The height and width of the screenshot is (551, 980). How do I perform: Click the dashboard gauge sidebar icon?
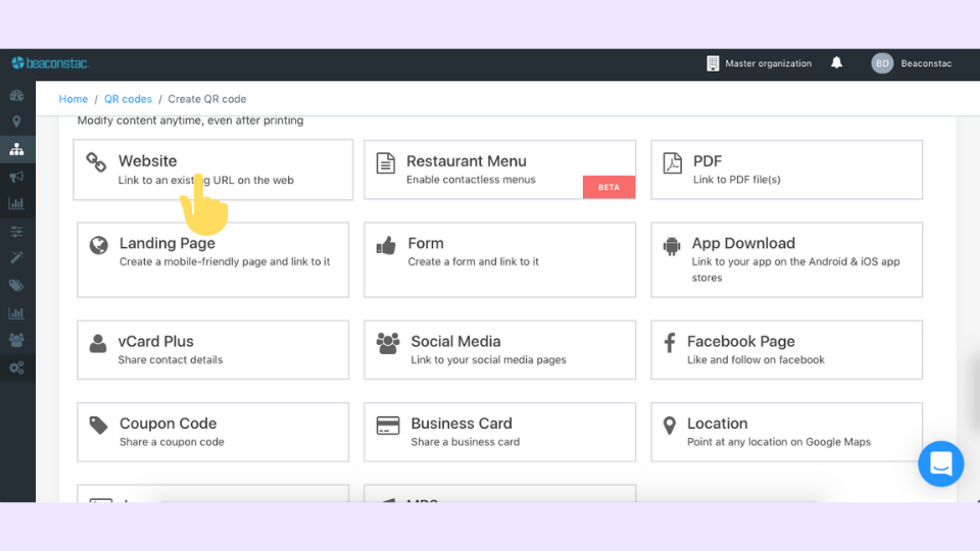click(16, 95)
